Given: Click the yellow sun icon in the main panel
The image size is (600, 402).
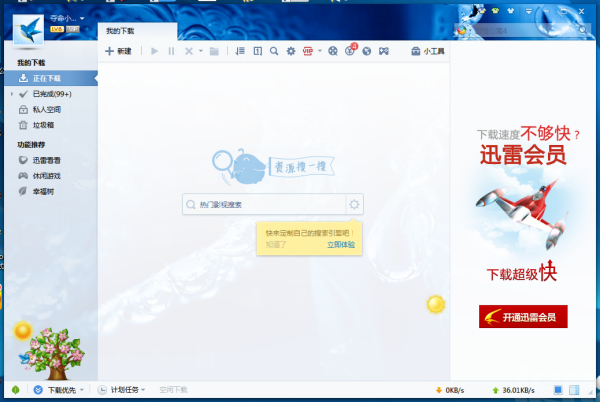Looking at the screenshot, I should point(436,304).
